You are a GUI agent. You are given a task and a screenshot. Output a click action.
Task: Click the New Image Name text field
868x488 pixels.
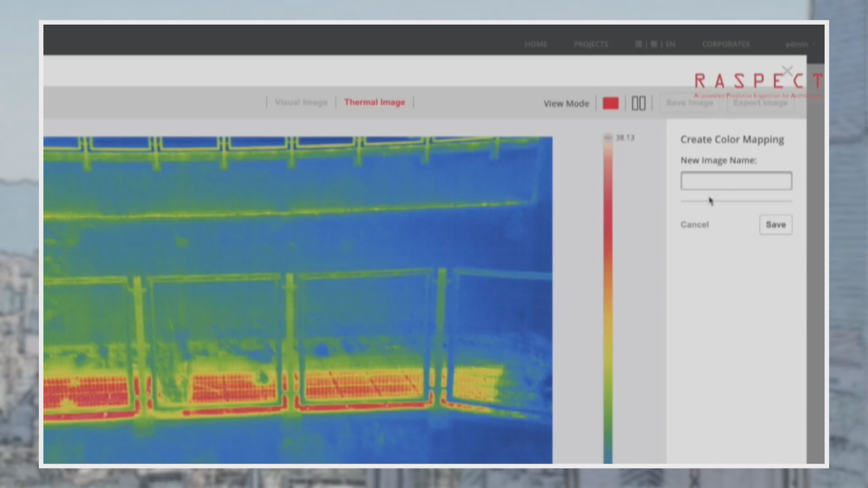[736, 181]
